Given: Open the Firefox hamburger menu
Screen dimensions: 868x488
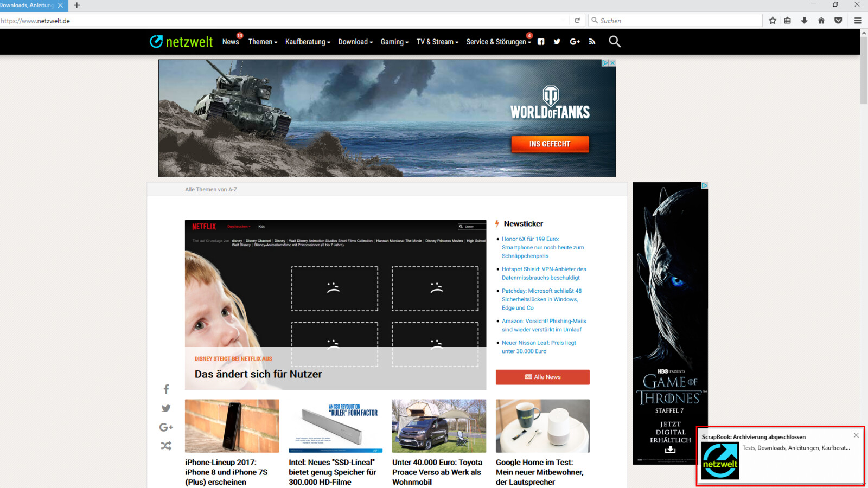Looking at the screenshot, I should coord(858,20).
